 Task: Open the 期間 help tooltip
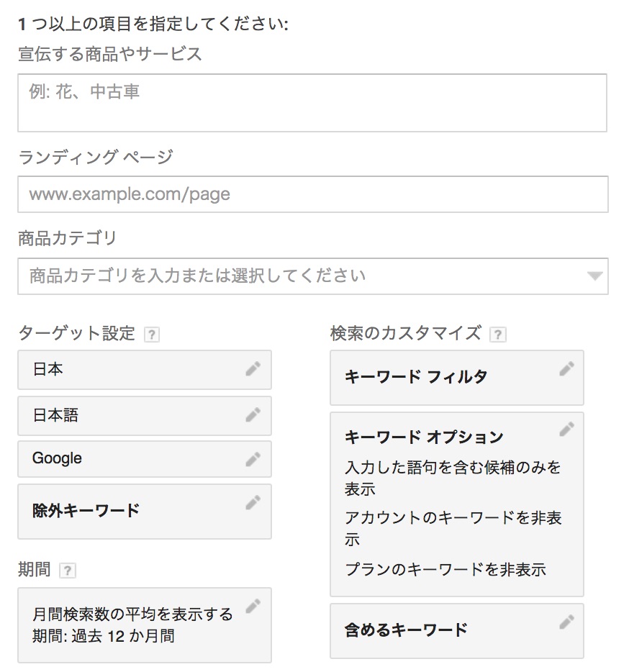[x=68, y=570]
